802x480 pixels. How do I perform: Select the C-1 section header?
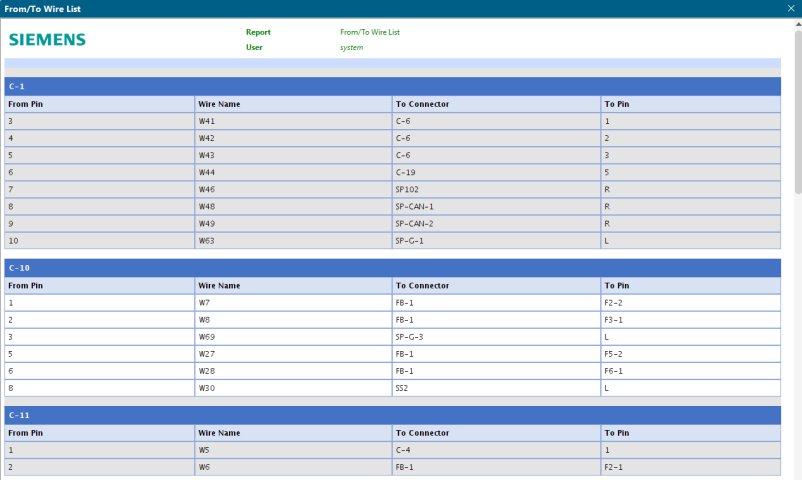coord(392,86)
